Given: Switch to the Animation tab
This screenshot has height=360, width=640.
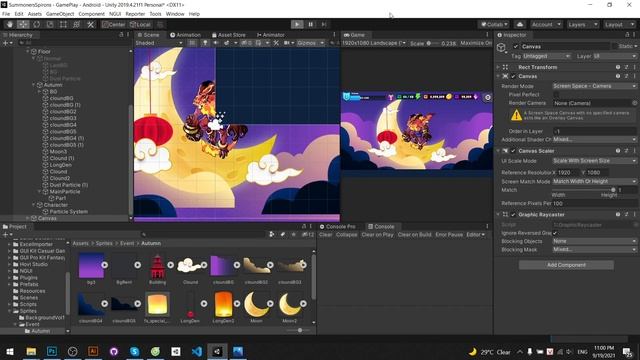Looking at the screenshot, I should 185,35.
